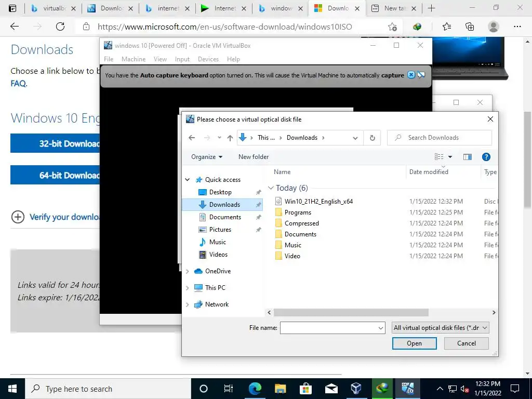Collapse the Today (6) group
Screen dimensions: 532x399
coord(271,188)
